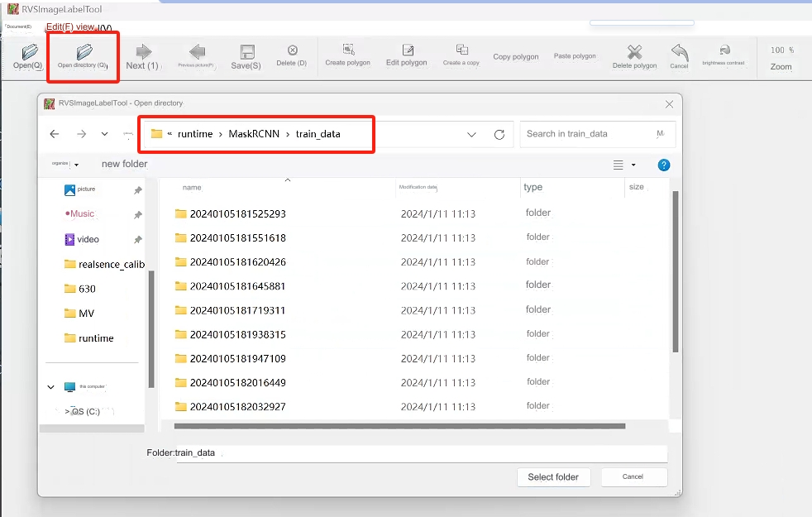Click the Folder name input field
Screen dimensions: 812x517
(x=422, y=453)
